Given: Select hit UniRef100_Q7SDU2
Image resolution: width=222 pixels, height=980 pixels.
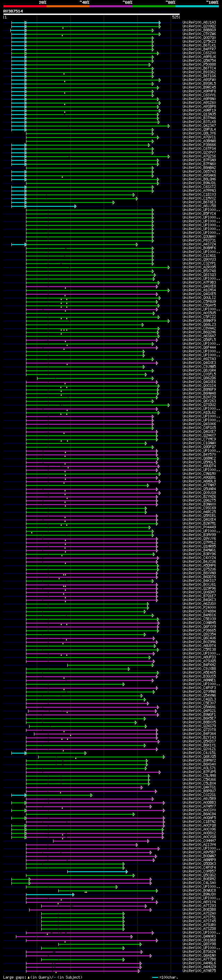Looking at the screenshot, I should pos(199,405).
